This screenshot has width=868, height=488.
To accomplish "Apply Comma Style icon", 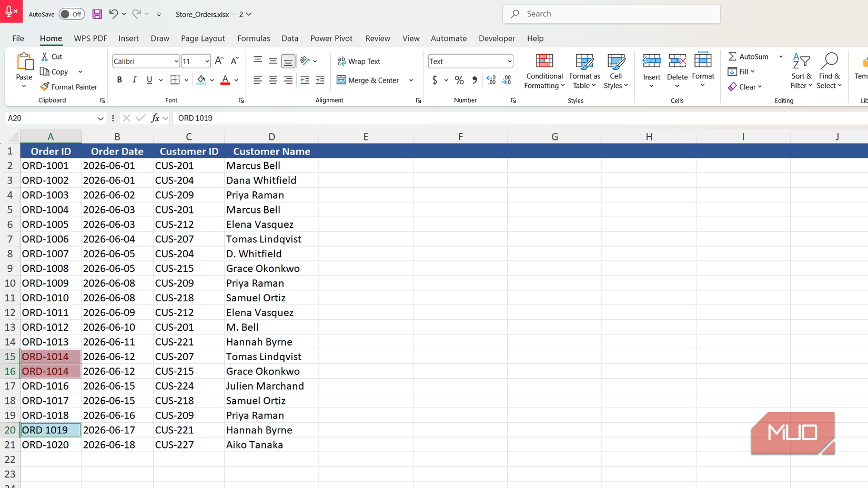I will (x=475, y=80).
